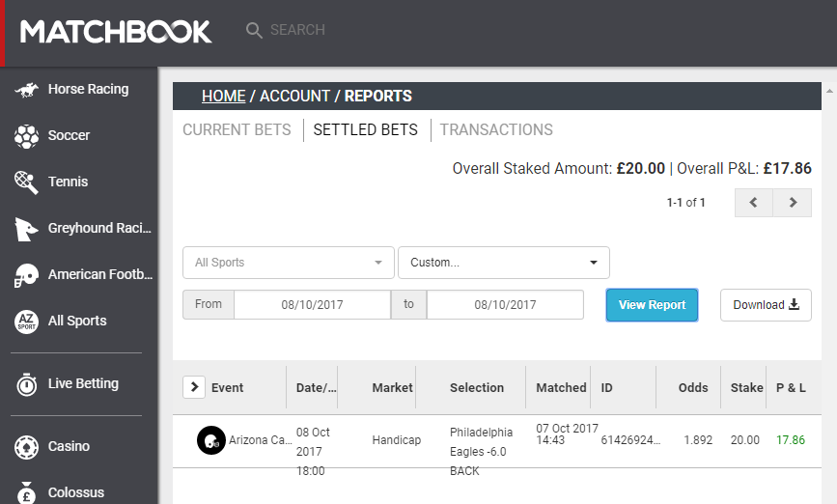Go to the next results page arrow
837x504 pixels.
(x=793, y=203)
